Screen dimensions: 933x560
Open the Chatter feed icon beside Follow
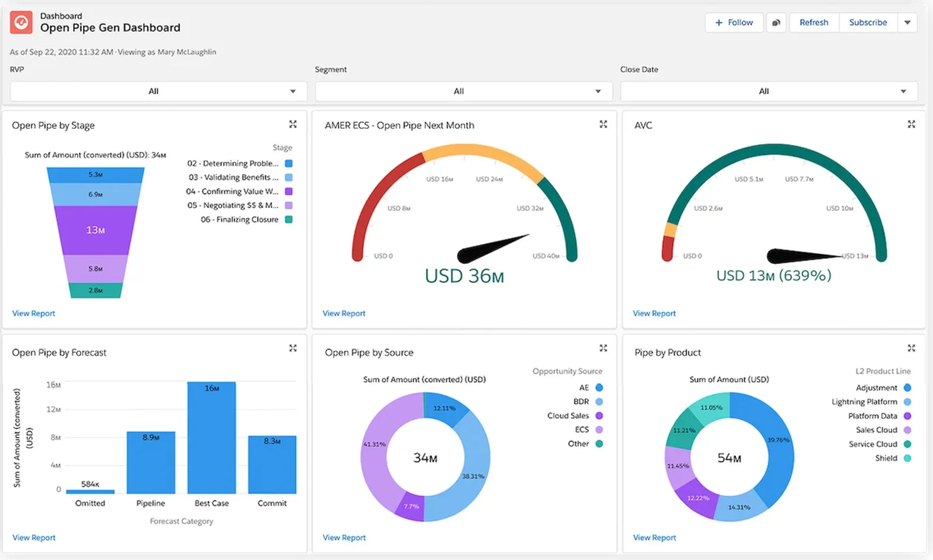pyautogui.click(x=776, y=22)
